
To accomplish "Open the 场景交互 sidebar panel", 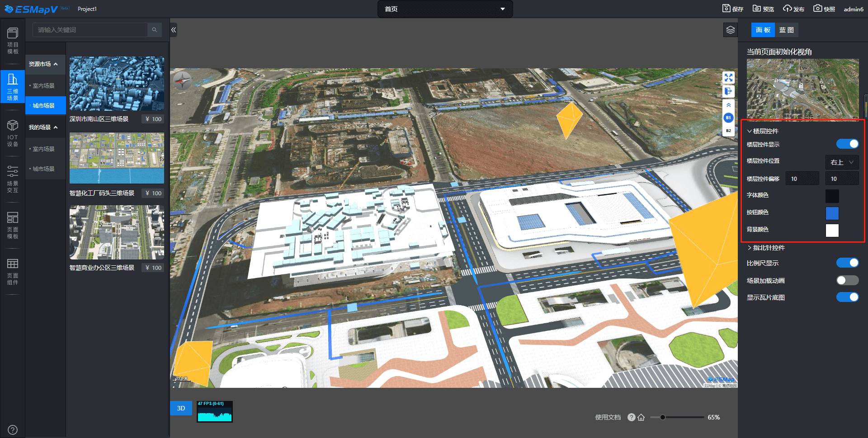I will pyautogui.click(x=13, y=179).
